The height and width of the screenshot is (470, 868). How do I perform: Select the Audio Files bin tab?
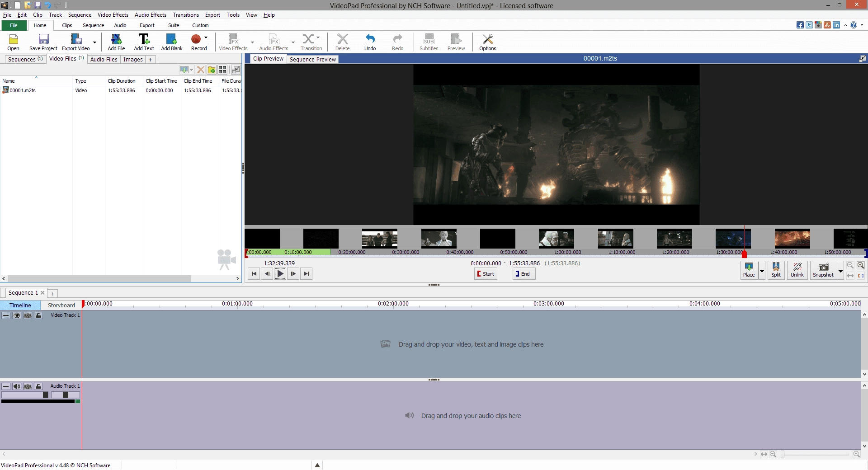click(x=104, y=59)
